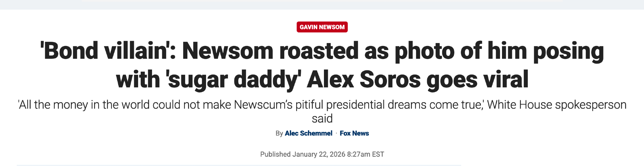Open author Alec Schemmel's profile link
Viewport: 644px width, 167px height.
(308, 133)
